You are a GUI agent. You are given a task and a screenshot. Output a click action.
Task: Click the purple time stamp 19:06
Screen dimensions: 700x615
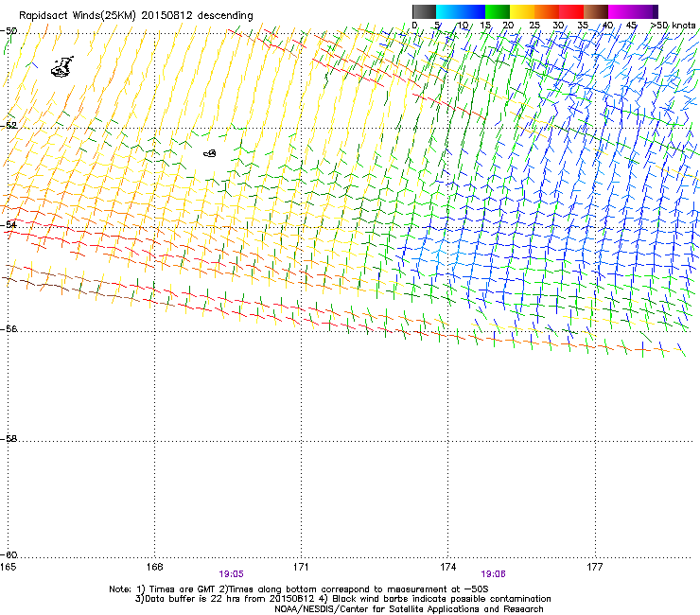493,574
